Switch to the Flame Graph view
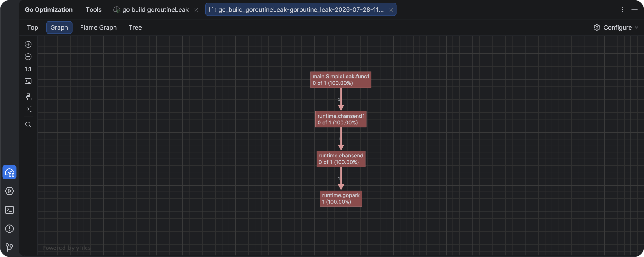Screen dimensions: 644x257 98,27
